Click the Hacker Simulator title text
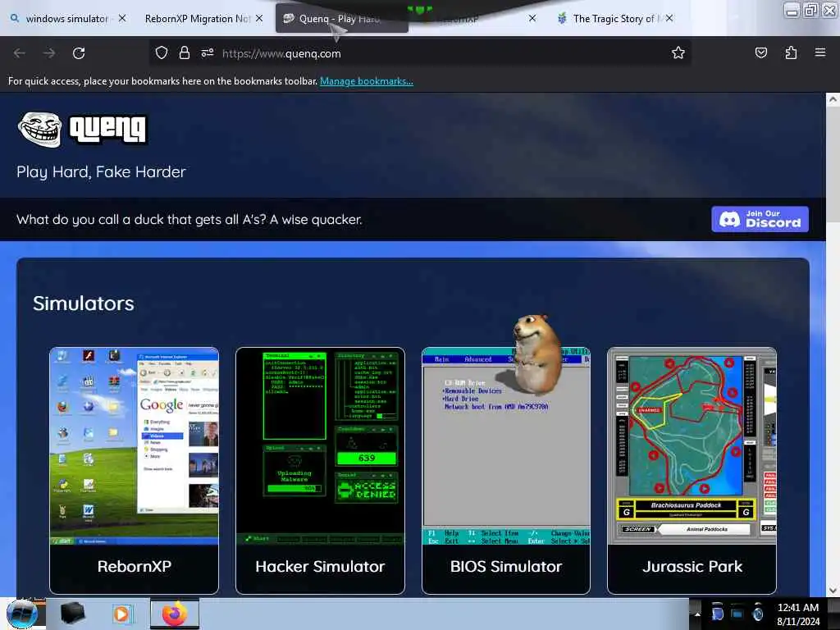The image size is (840, 630). tap(320, 566)
